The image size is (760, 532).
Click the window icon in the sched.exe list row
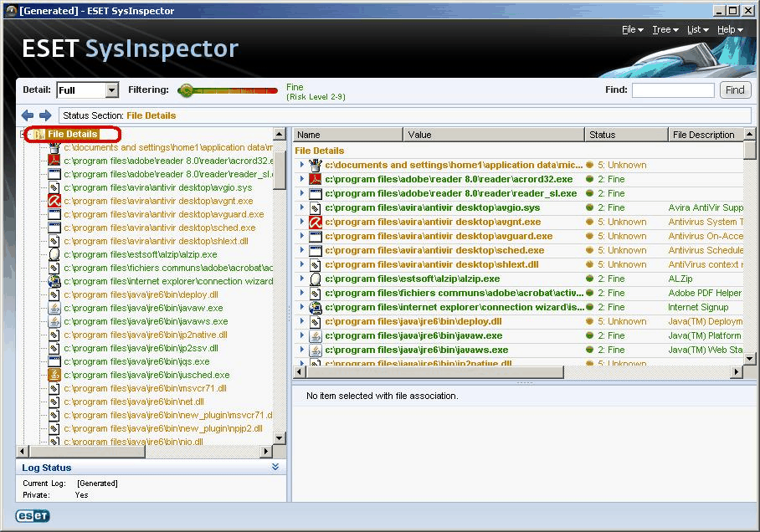pyautogui.click(x=316, y=250)
